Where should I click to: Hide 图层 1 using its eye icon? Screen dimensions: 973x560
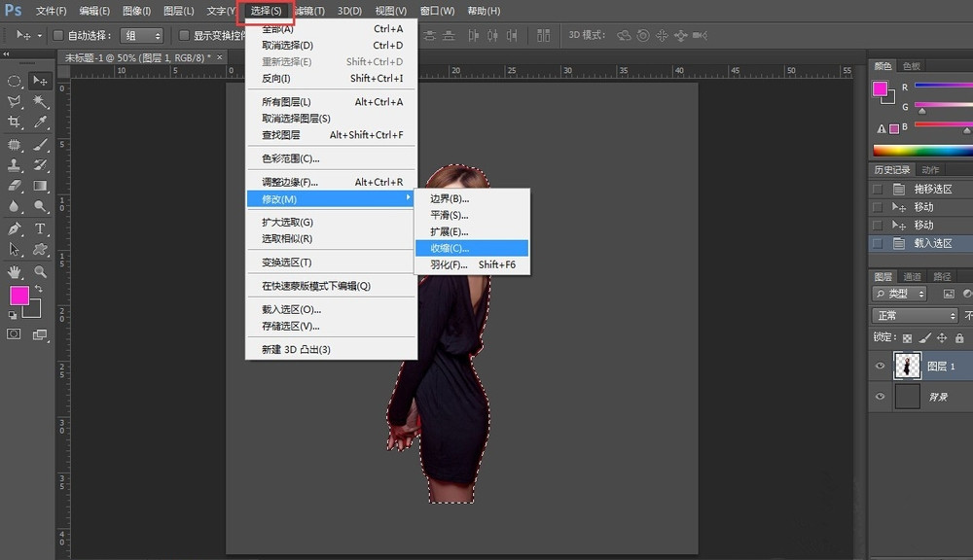pos(881,366)
